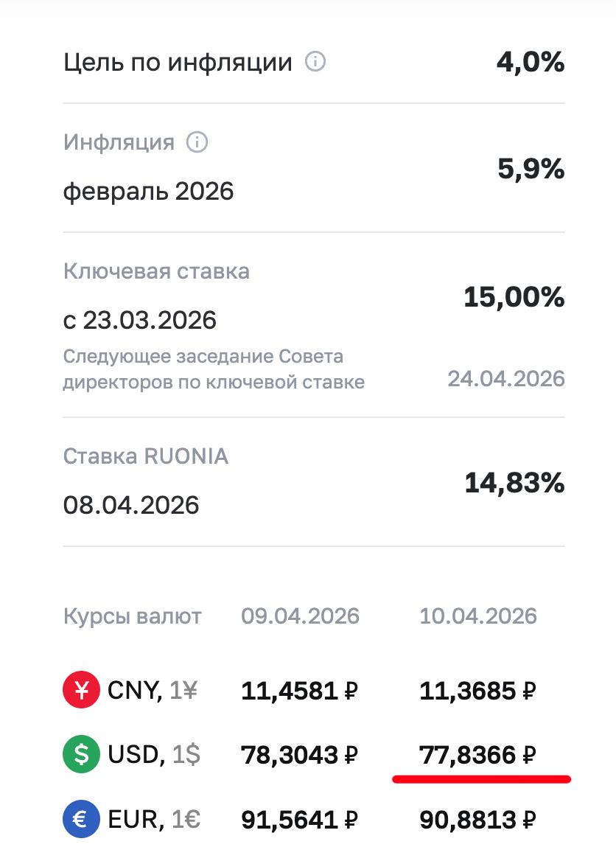Click the 14,83% RUONIA rate value
The image size is (616, 861).
(514, 484)
